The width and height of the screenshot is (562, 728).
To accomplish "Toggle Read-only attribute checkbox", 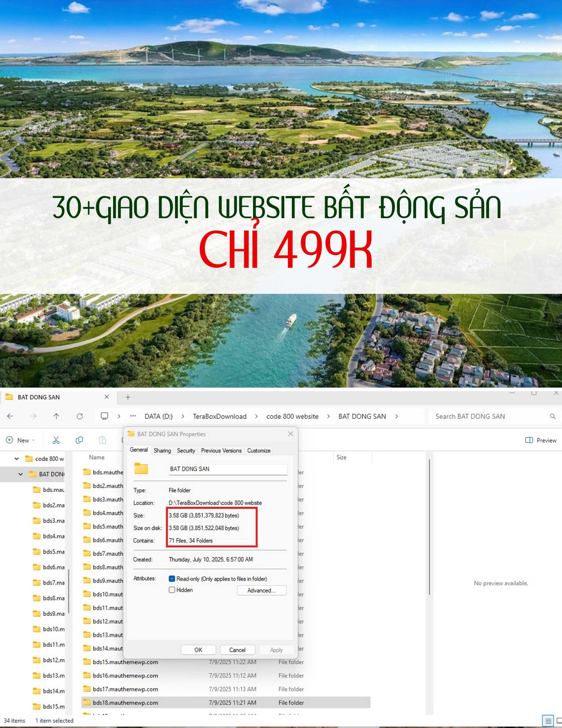I will coord(172,579).
